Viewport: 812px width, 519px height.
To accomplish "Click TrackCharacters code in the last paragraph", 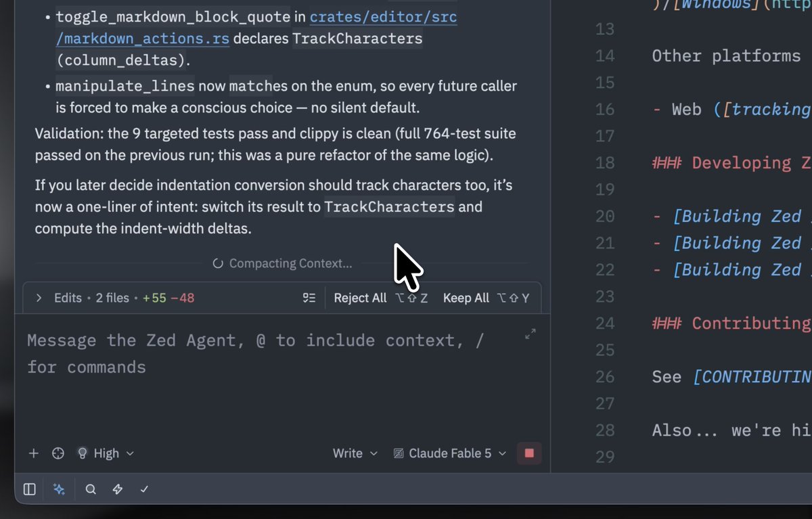I will [x=389, y=207].
